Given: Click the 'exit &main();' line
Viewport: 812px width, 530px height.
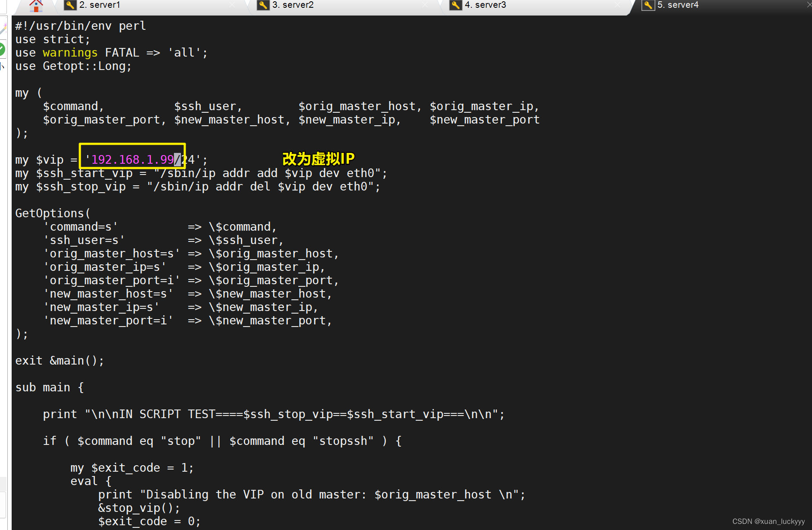Looking at the screenshot, I should (x=60, y=361).
